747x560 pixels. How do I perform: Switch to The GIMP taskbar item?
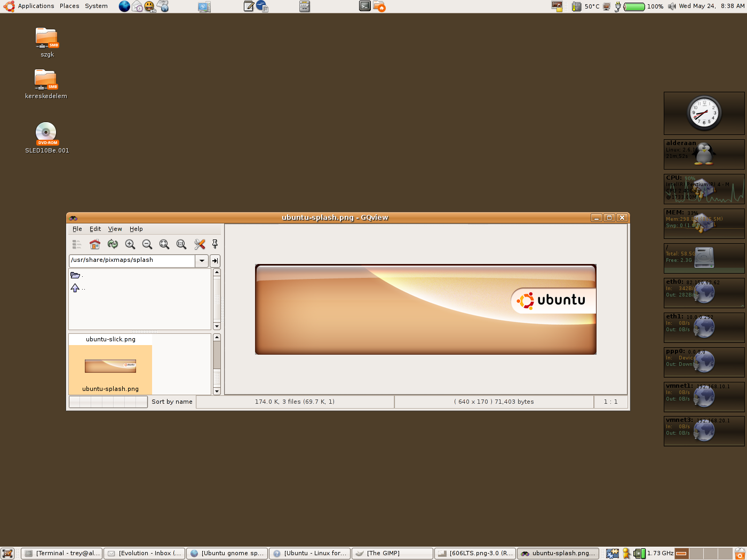click(x=393, y=554)
